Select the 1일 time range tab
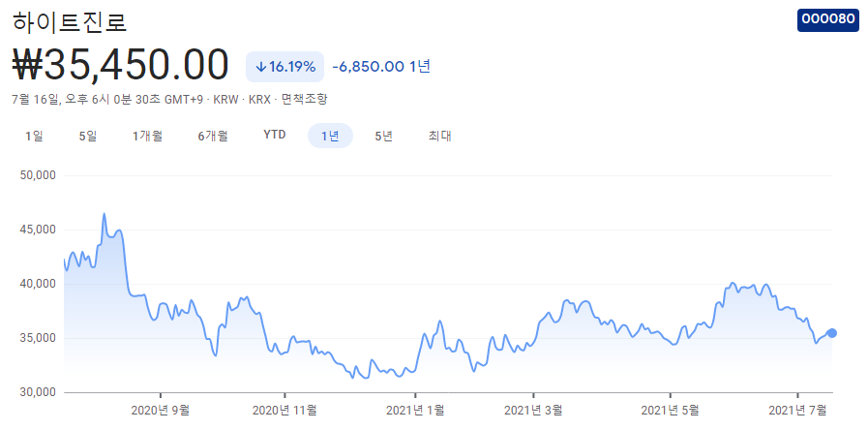The image size is (868, 430). click(34, 136)
